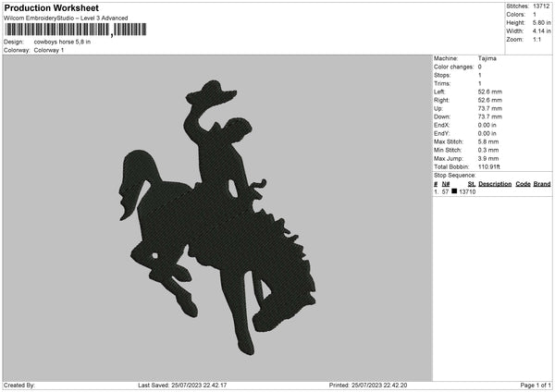Click the Wilcom EmbroideryStudio Level 3 Advanced line
The width and height of the screenshot is (555, 392).
coord(66,18)
